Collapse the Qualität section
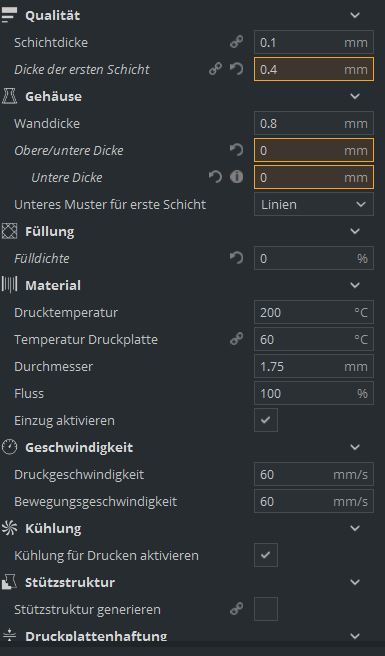 pos(355,15)
